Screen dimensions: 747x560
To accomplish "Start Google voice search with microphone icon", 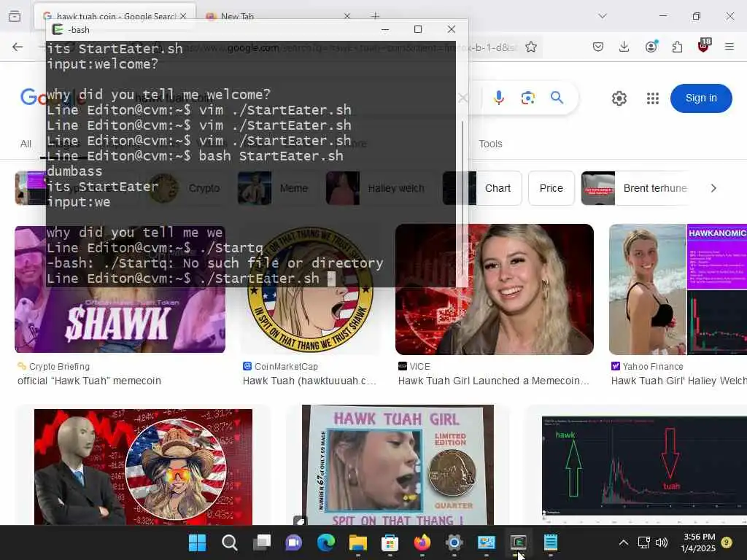I will pos(499,98).
